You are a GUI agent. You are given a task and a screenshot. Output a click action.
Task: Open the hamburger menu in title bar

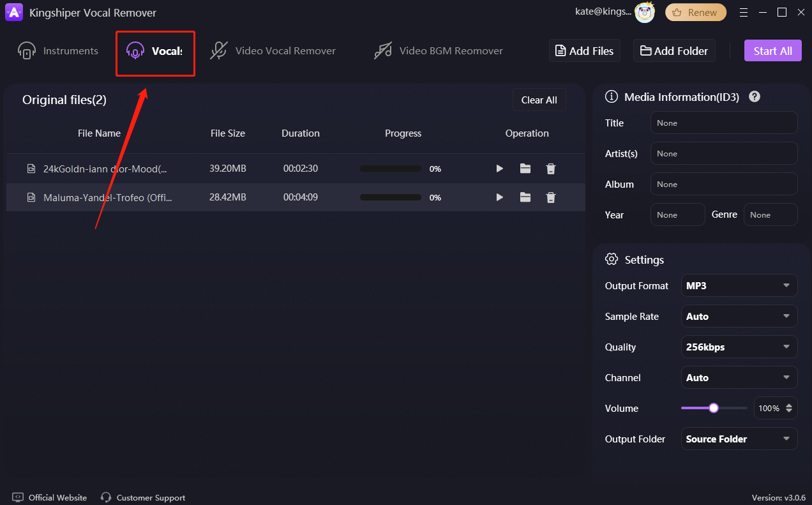pos(743,12)
